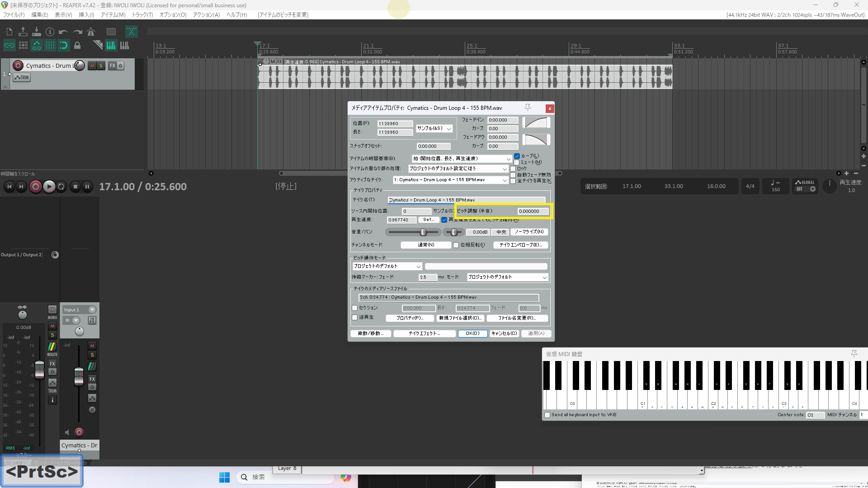Toggle the metronome icon
This screenshot has height=488, width=868.
point(91,32)
